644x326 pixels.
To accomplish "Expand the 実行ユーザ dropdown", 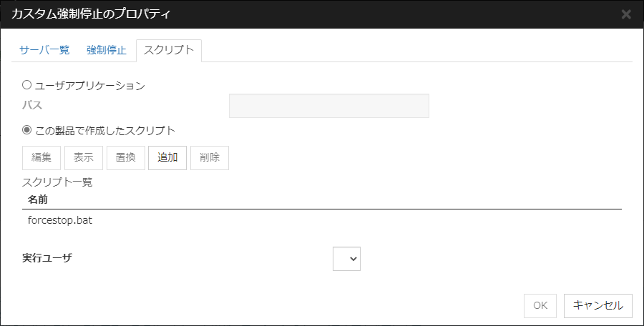I will 346,259.
